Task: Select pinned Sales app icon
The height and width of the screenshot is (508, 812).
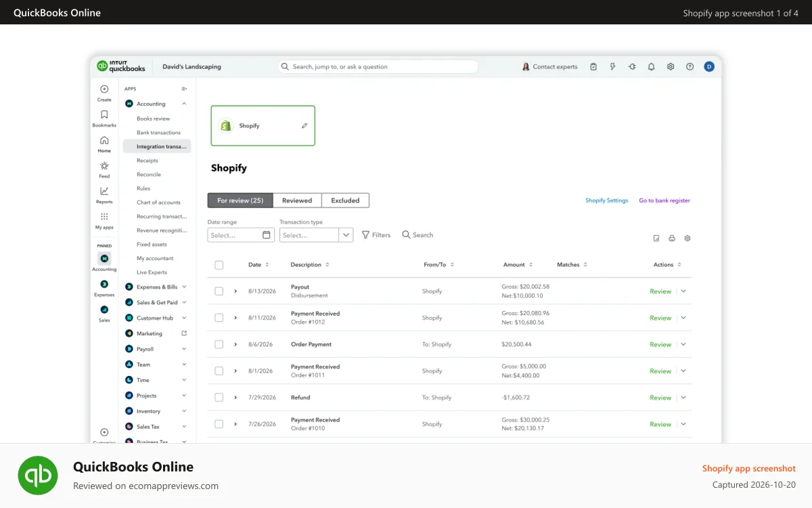Action: point(104,310)
